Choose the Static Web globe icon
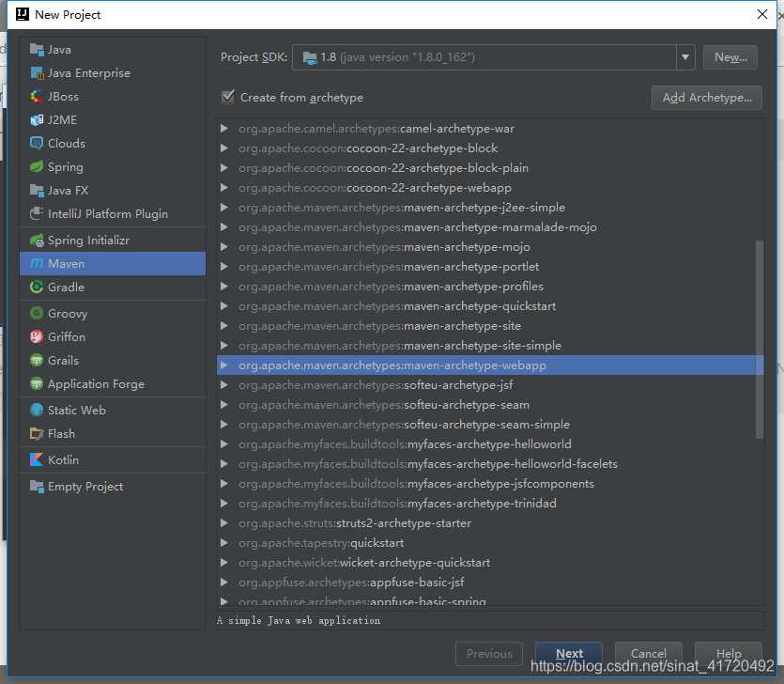The height and width of the screenshot is (684, 784). click(37, 411)
